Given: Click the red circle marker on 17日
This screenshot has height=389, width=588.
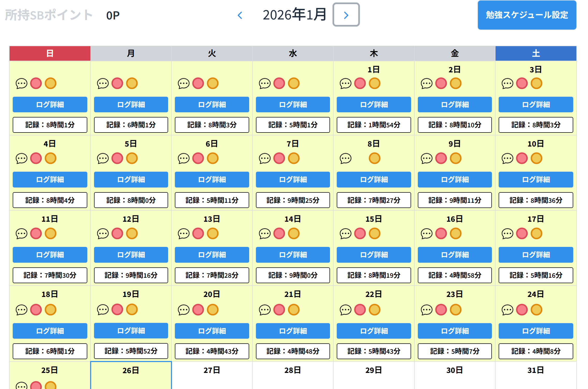Looking at the screenshot, I should [521, 233].
